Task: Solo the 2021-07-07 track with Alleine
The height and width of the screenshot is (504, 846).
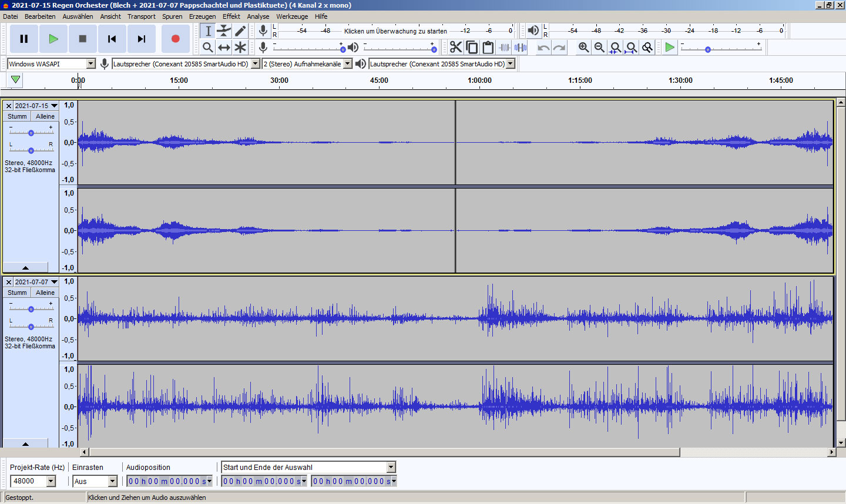Action: point(45,293)
